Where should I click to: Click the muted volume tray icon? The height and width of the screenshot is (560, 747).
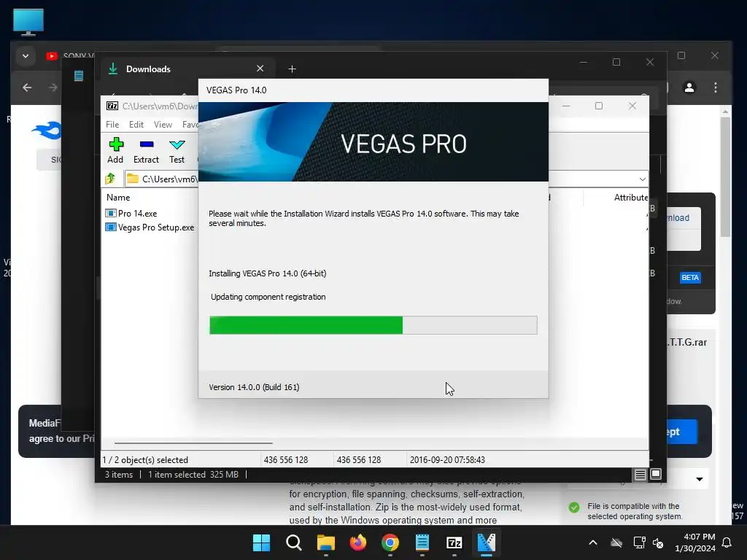coord(658,543)
